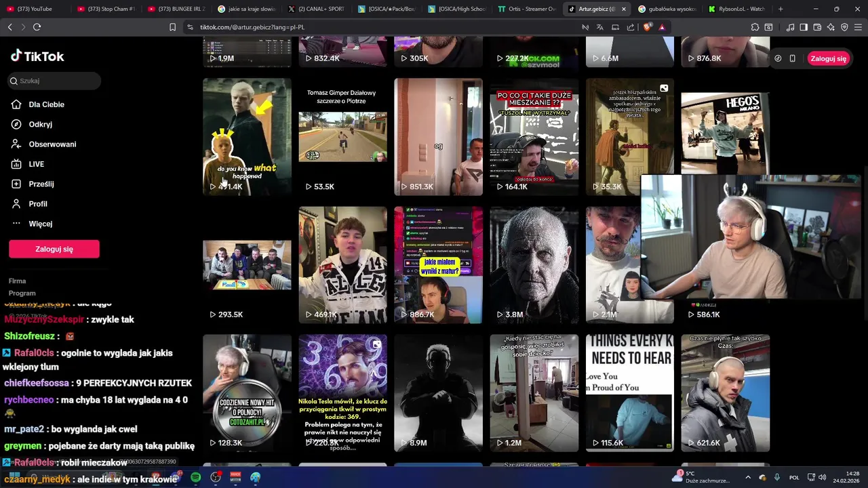The height and width of the screenshot is (488, 868).
Task: Click the translate page icon
Action: [600, 27]
